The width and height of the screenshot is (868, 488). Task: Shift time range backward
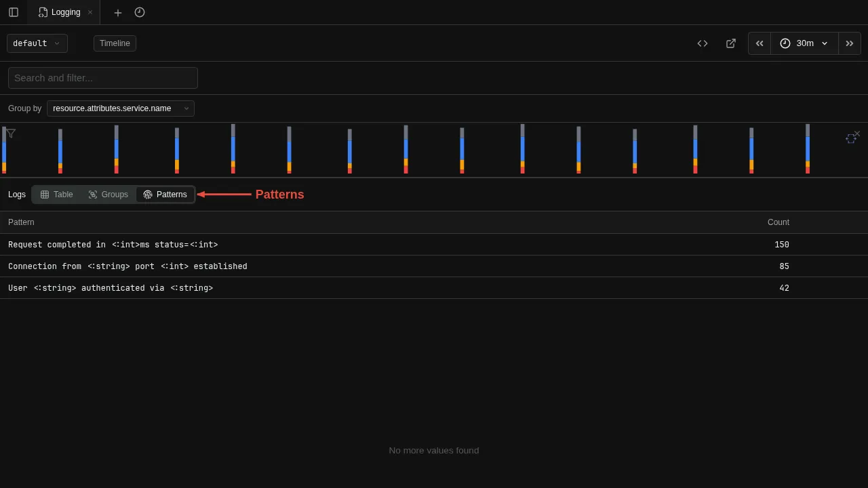click(759, 43)
